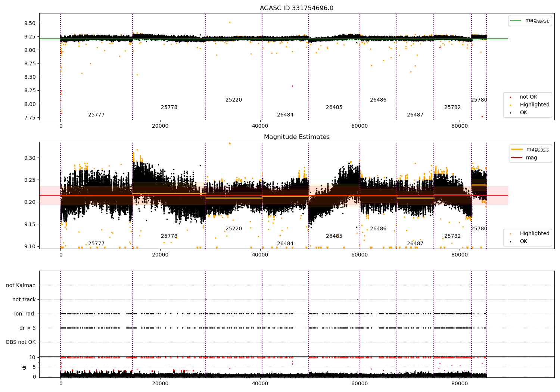Click obsid label 25782 in top plot
The width and height of the screenshot is (560, 392).
(452, 108)
